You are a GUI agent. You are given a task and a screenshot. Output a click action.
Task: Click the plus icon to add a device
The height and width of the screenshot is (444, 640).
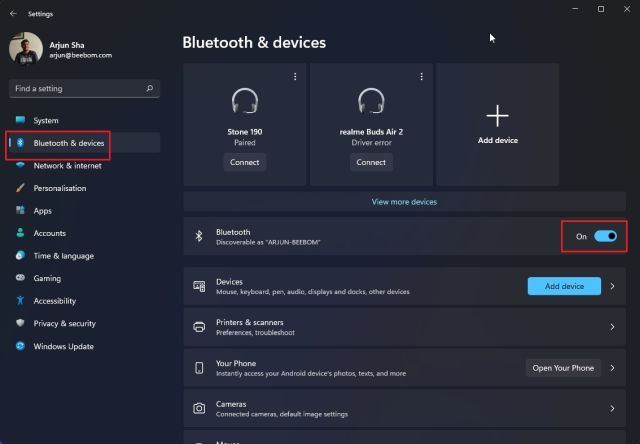[497, 117]
